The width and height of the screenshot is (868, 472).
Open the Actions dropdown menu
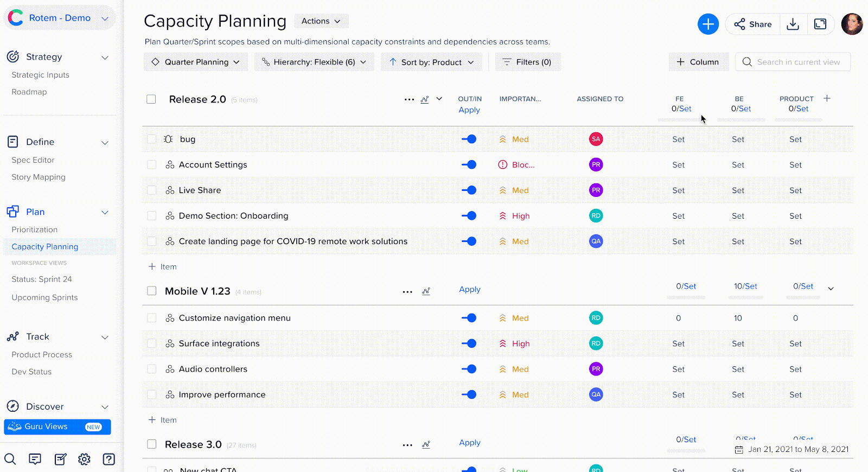point(321,21)
